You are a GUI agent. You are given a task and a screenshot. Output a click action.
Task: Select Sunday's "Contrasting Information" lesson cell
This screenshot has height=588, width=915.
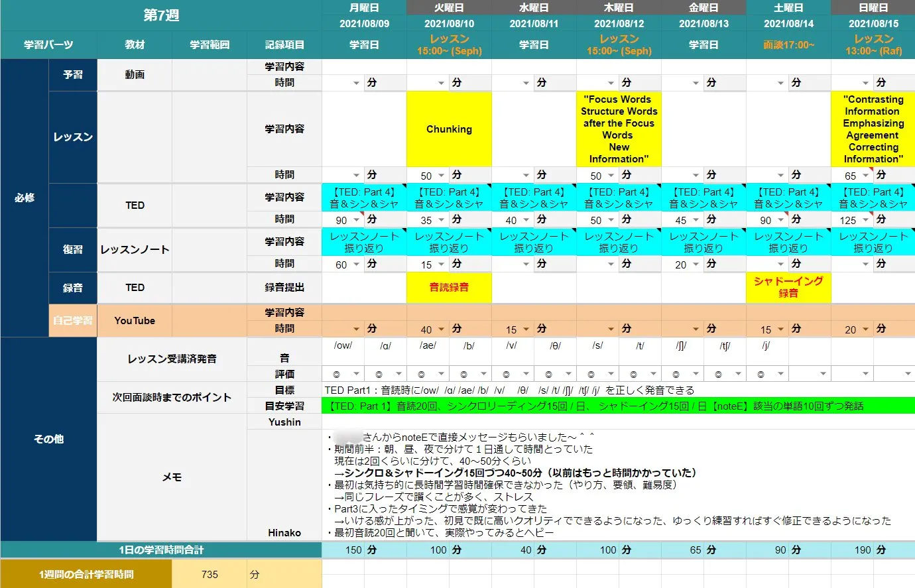[873, 129]
